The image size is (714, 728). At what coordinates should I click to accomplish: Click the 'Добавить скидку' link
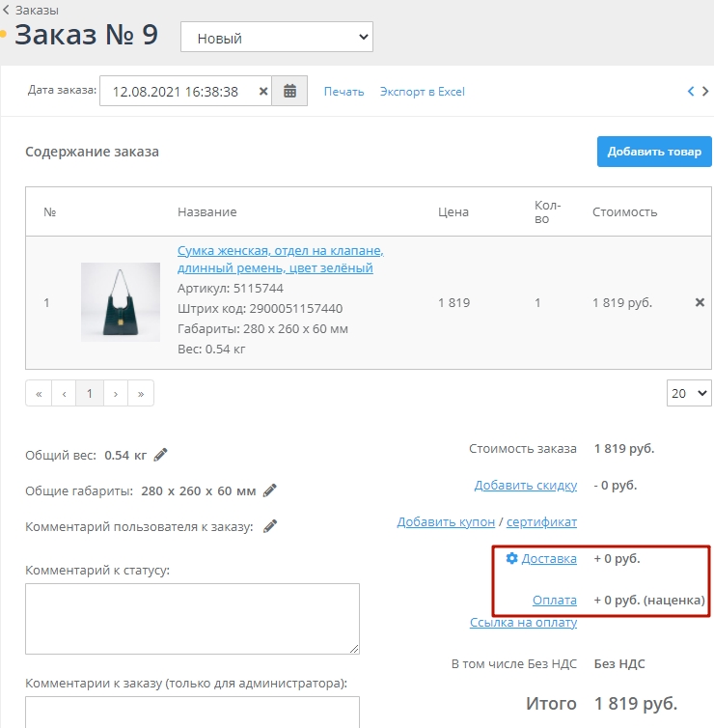(x=525, y=485)
